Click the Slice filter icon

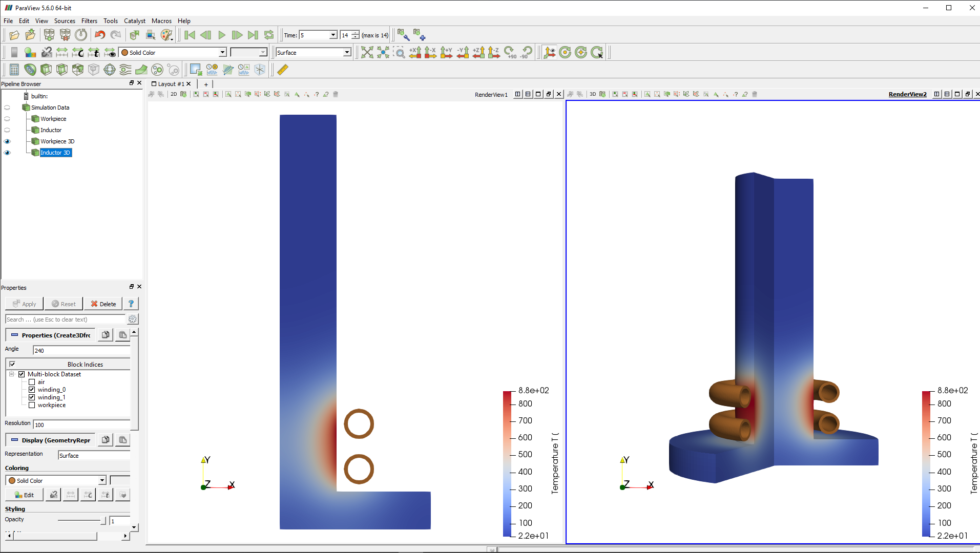pyautogui.click(x=62, y=70)
